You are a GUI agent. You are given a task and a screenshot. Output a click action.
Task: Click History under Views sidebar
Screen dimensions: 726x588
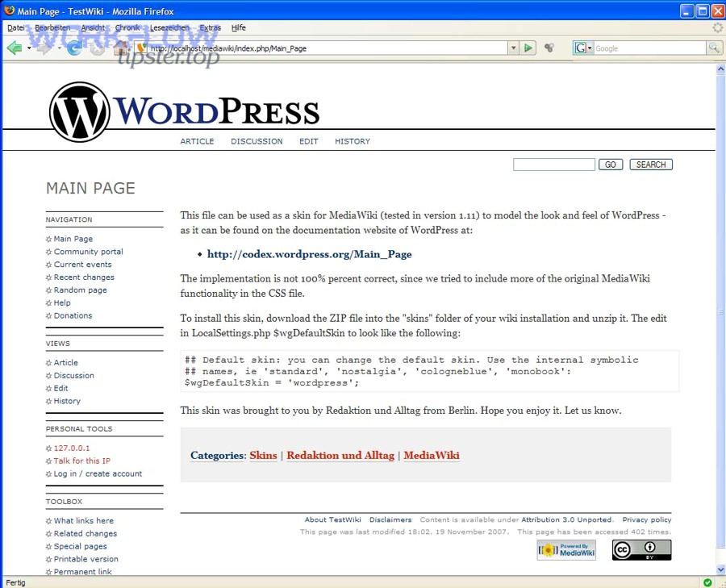click(67, 401)
